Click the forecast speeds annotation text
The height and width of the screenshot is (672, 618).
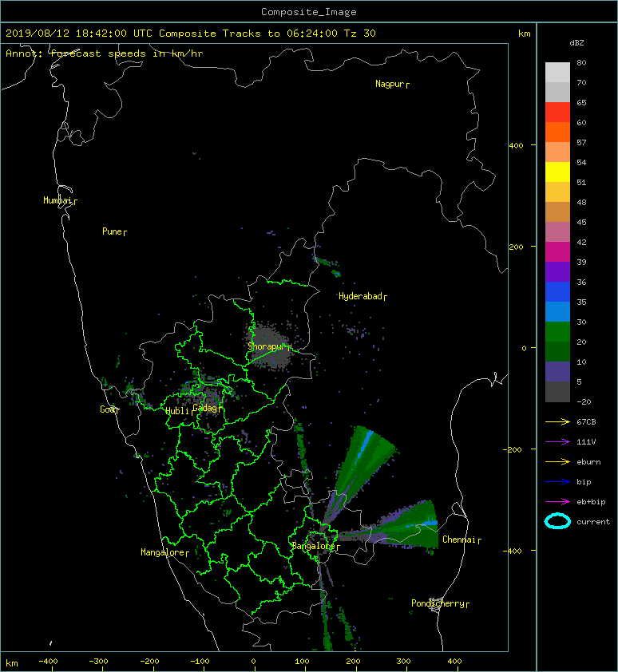(x=105, y=53)
